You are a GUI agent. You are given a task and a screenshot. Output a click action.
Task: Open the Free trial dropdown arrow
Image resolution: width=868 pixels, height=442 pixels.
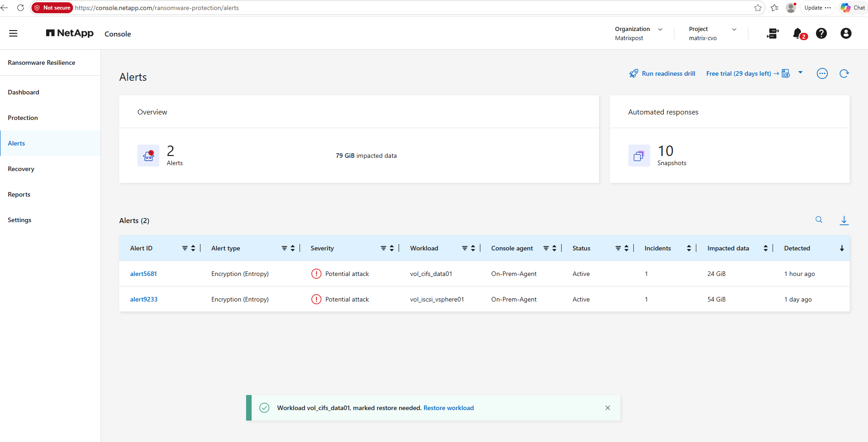pyautogui.click(x=800, y=73)
